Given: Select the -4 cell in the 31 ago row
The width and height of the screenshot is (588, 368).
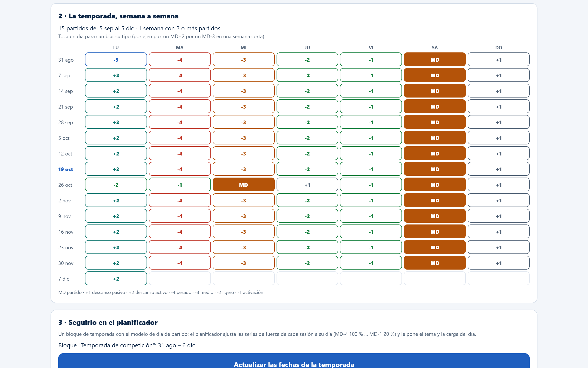Looking at the screenshot, I should 180,59.
